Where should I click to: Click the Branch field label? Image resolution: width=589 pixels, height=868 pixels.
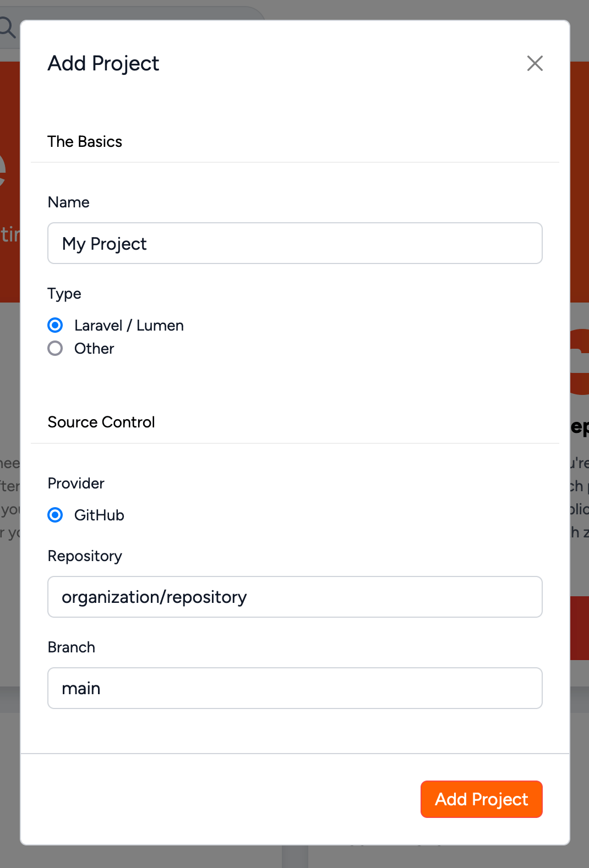71,647
